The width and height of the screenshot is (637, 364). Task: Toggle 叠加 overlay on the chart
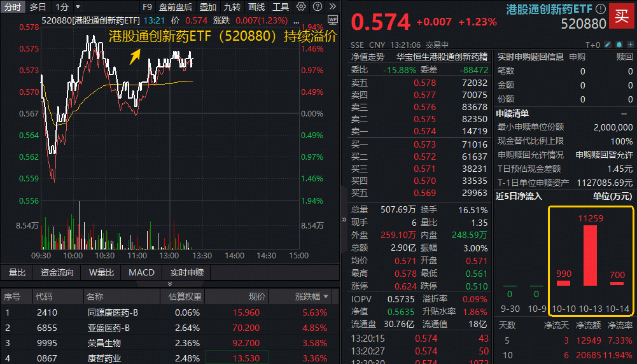click(208, 7)
